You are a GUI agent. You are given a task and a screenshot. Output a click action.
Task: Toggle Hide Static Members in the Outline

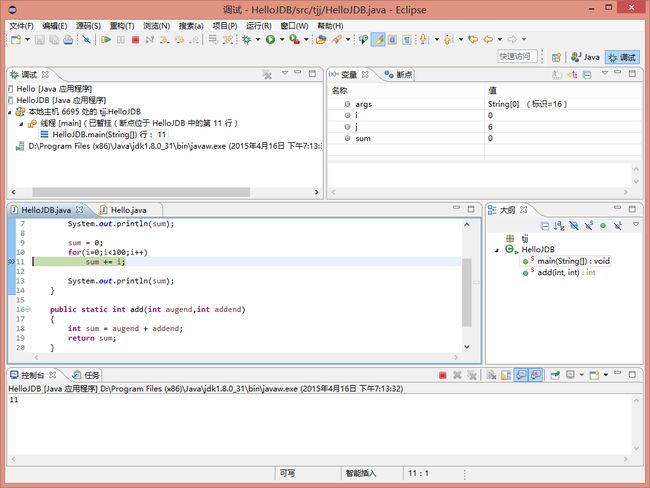coord(589,226)
